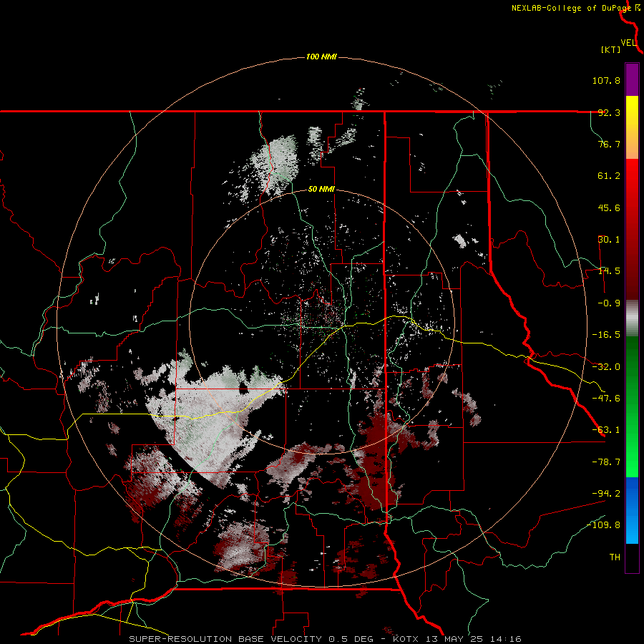Click the -63.1 legend value

(606, 430)
